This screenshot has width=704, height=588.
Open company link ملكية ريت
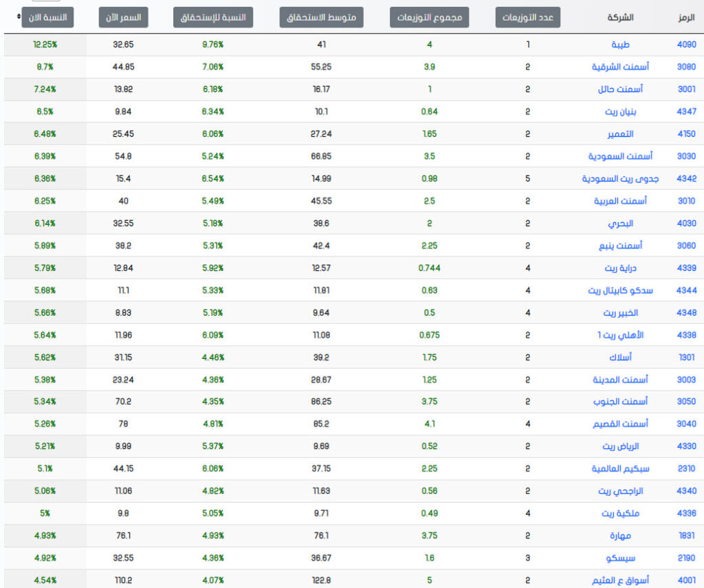pos(621,514)
